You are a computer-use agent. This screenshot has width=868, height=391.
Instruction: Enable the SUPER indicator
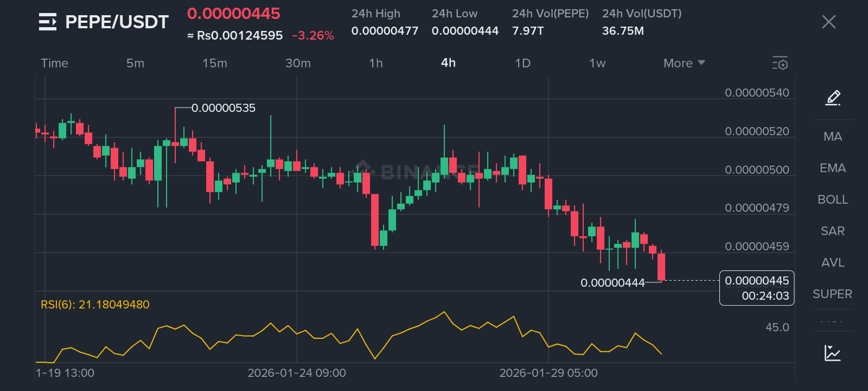[x=833, y=294]
